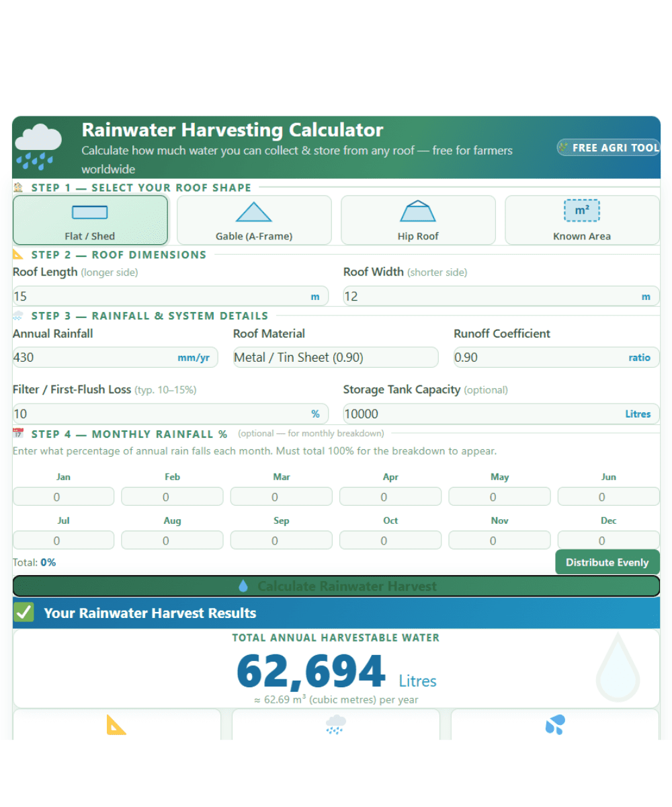Image resolution: width=672 pixels, height=807 pixels.
Task: Click the hip roof trapezoid icon
Action: coord(418,211)
